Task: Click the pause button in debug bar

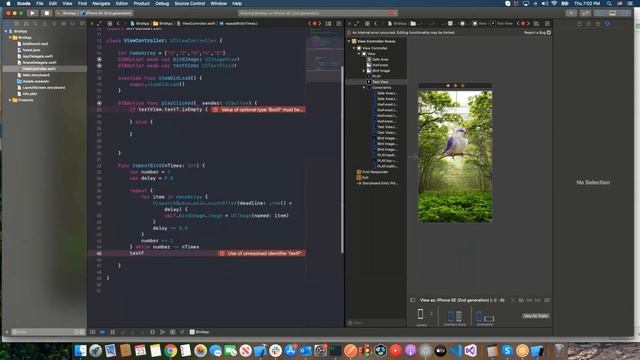Action: pos(113,332)
